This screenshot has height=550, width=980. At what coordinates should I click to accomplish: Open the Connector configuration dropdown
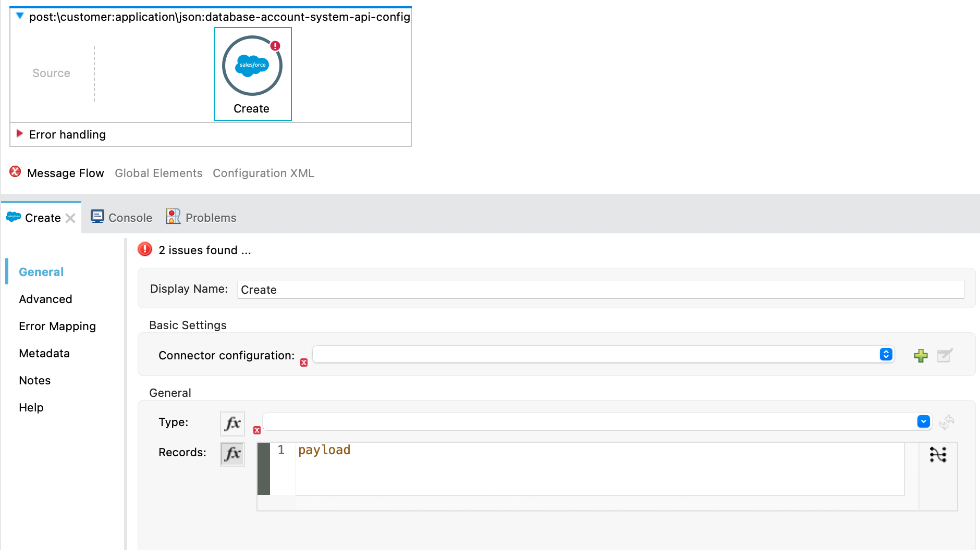pyautogui.click(x=886, y=355)
